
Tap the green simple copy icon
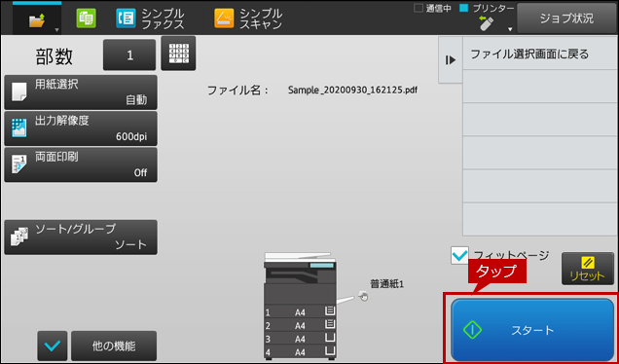coord(86,18)
